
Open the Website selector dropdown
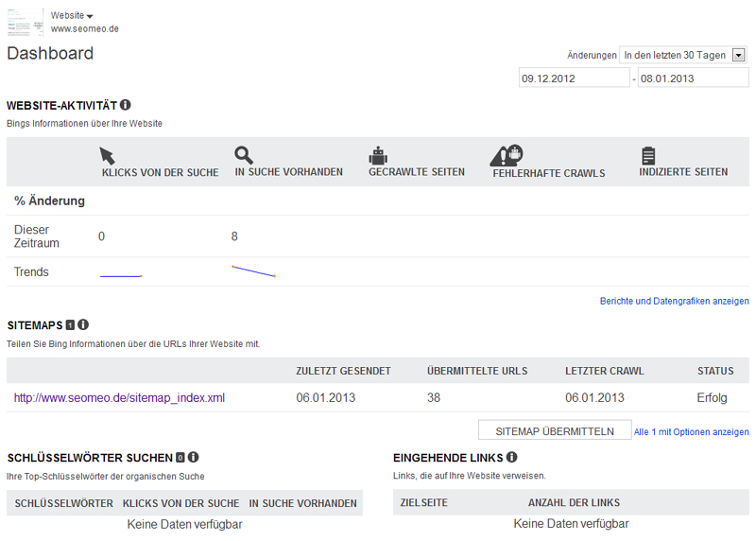72,15
